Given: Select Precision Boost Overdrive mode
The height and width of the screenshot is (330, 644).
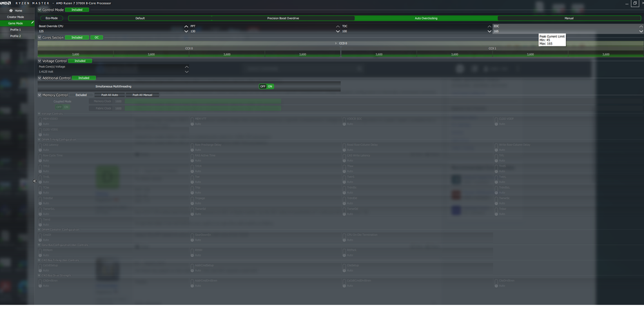Looking at the screenshot, I should 283,18.
